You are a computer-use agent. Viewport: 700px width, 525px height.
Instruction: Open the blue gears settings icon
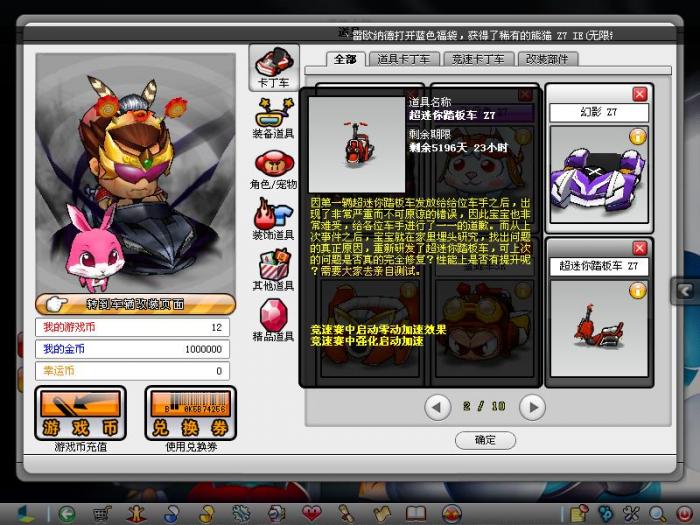[606, 514]
